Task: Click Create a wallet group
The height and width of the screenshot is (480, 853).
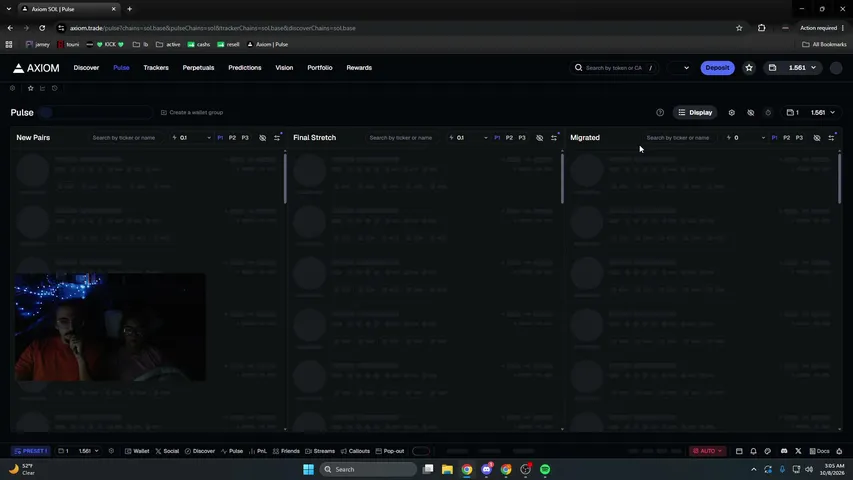Action: 191,113
